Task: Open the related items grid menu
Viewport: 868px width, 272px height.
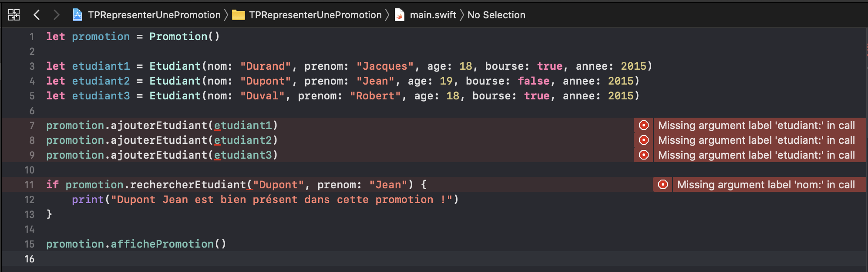Action: pos(14,15)
